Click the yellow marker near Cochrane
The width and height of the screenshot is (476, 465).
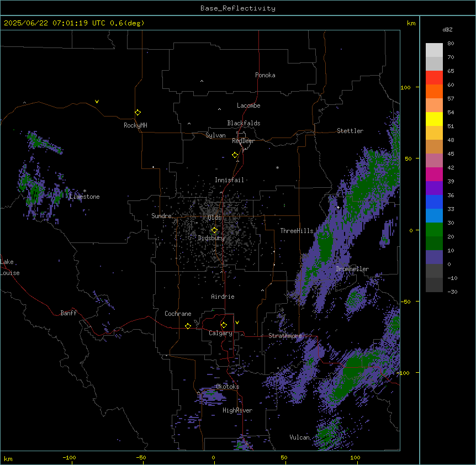click(188, 326)
